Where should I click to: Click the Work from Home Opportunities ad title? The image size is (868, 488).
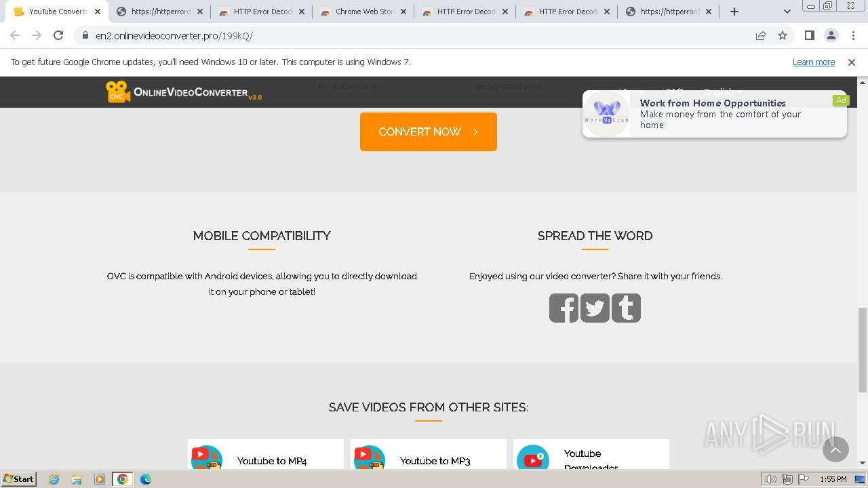click(x=713, y=103)
